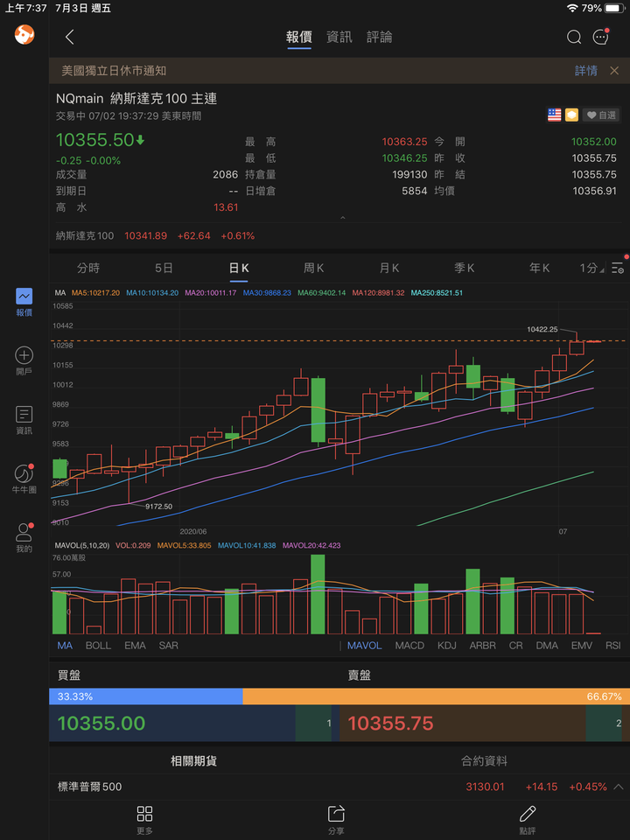630x840 pixels.
Task: Open the chat messages bubble icon
Action: pyautogui.click(x=601, y=37)
